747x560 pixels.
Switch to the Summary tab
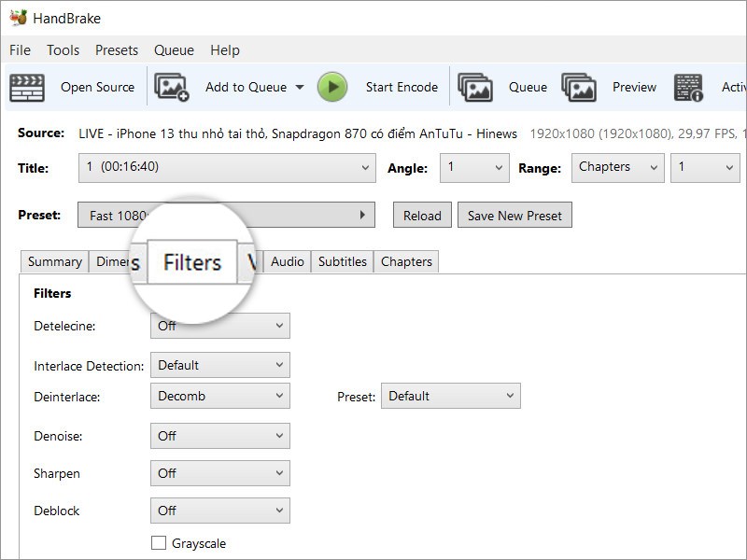point(55,261)
